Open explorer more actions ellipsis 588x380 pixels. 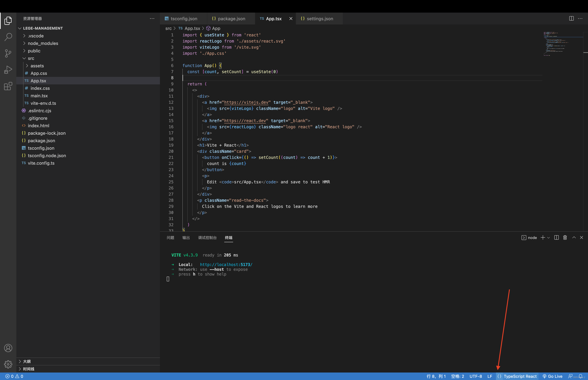tap(152, 19)
